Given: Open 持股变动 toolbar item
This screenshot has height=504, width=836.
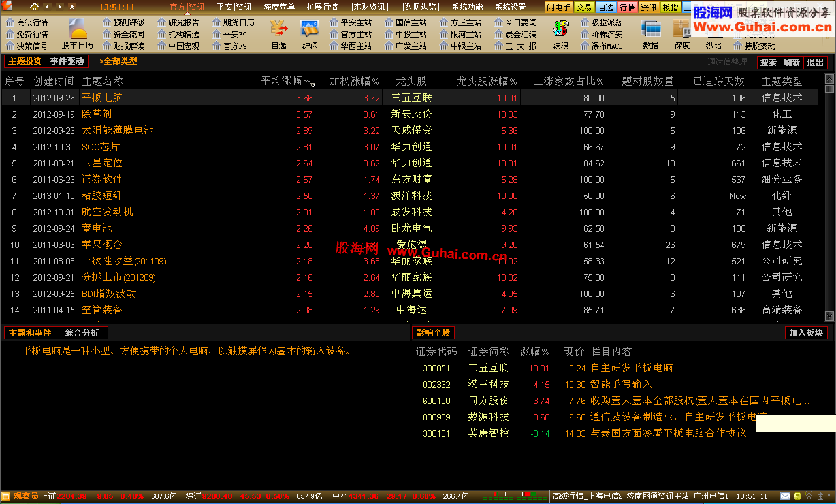Looking at the screenshot, I should (x=754, y=46).
